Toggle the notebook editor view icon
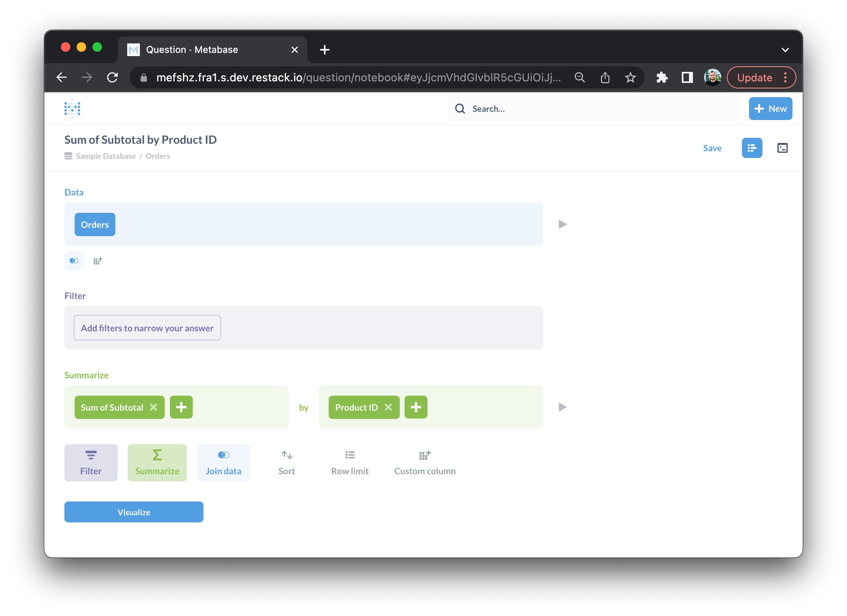This screenshot has height=616, width=847. 752,148
